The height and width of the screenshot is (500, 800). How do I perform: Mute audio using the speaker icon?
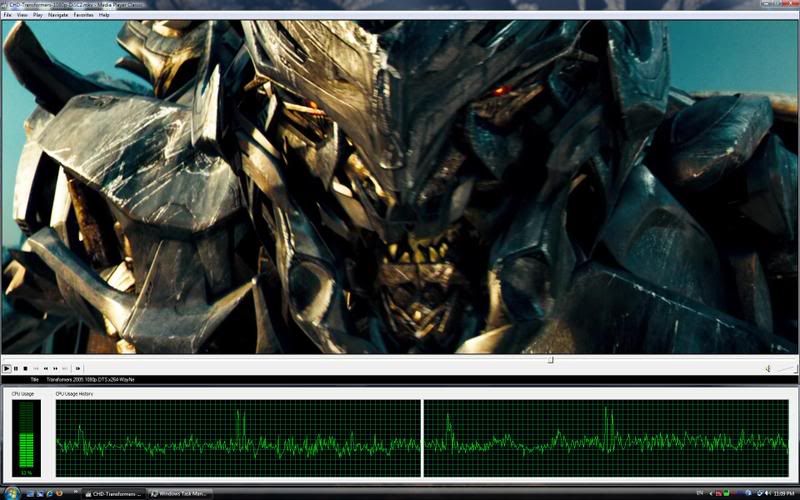[x=766, y=368]
